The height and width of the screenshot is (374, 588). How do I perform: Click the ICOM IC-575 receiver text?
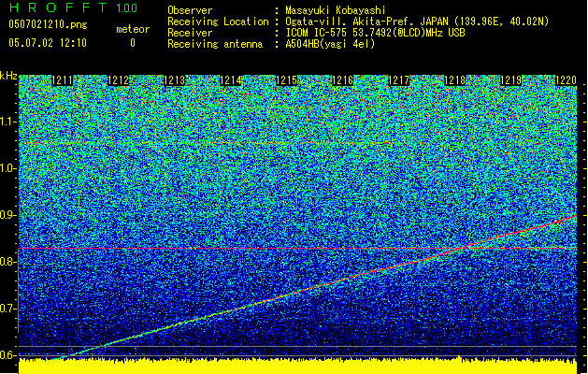pyautogui.click(x=376, y=33)
